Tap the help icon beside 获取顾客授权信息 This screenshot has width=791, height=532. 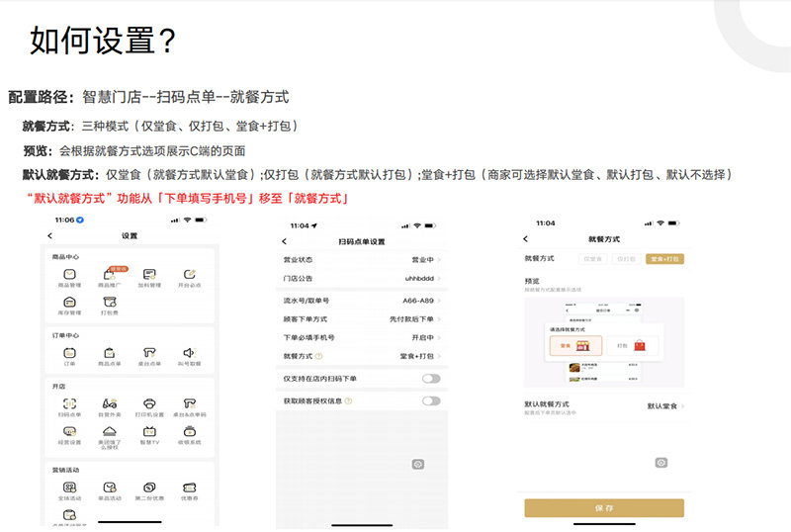(x=348, y=400)
